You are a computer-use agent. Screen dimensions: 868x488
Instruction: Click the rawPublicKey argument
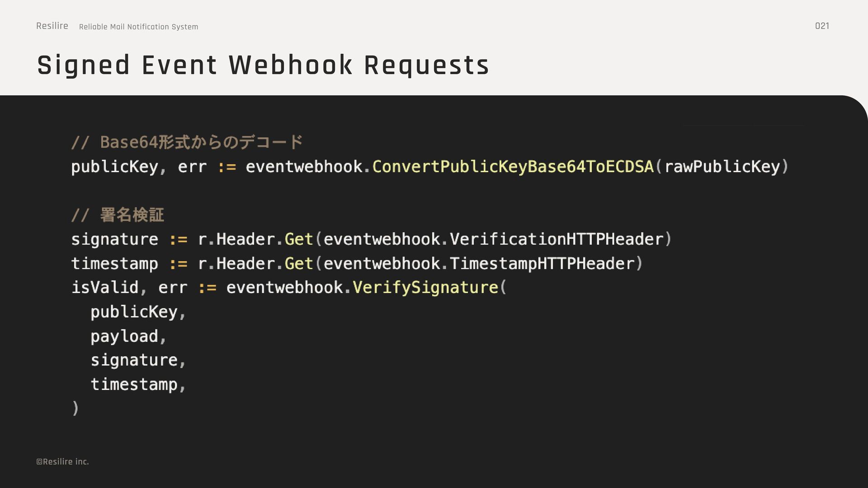[x=722, y=167]
